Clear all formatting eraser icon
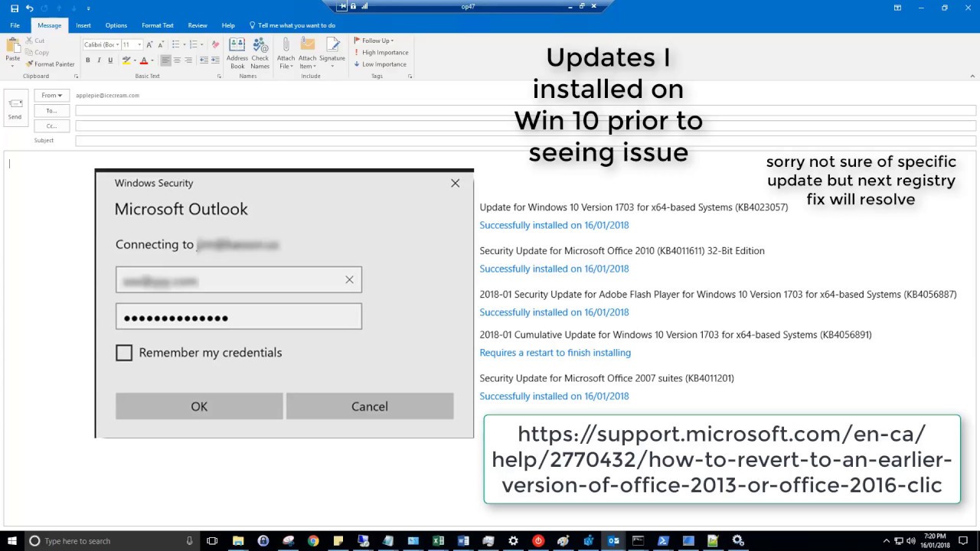The width and height of the screenshot is (980, 551). (215, 44)
